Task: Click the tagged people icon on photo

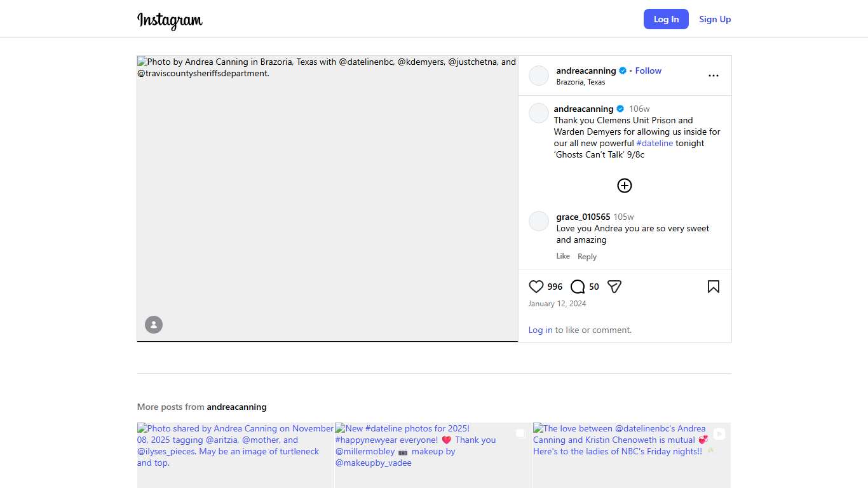Action: [x=154, y=325]
